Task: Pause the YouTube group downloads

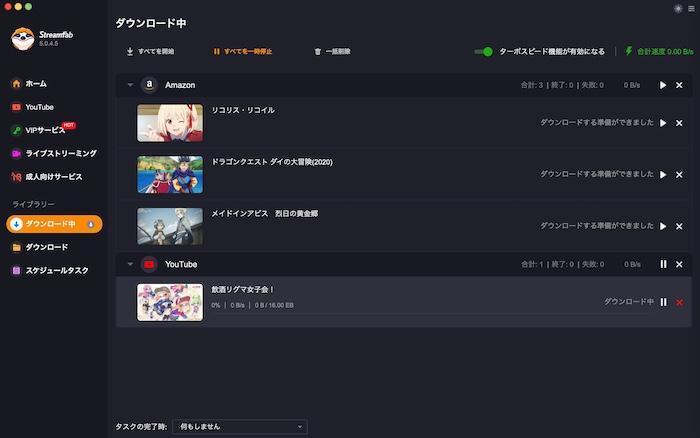Action: (x=663, y=264)
